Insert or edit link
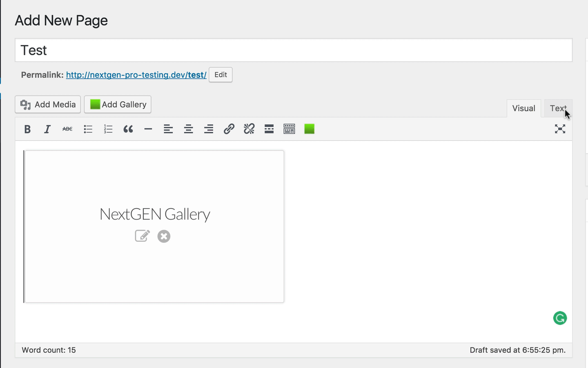 [x=229, y=129]
